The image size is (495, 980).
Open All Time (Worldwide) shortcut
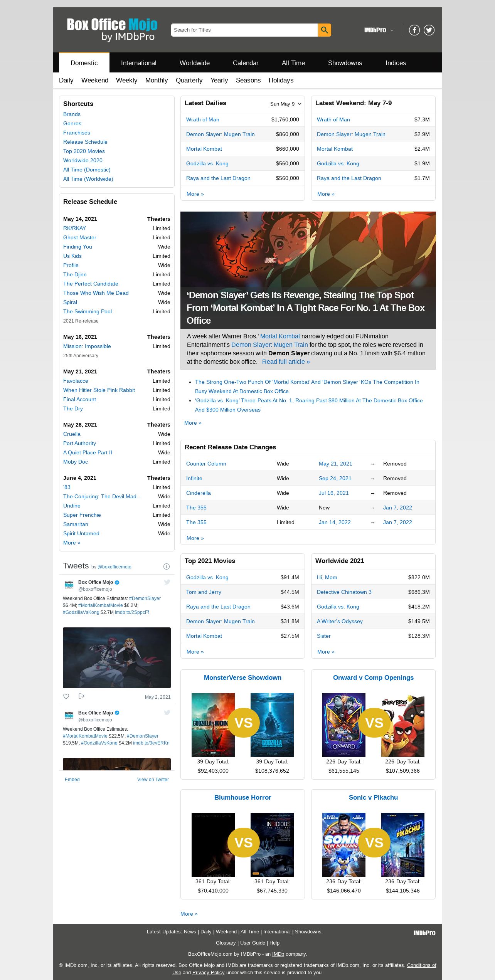(x=88, y=179)
